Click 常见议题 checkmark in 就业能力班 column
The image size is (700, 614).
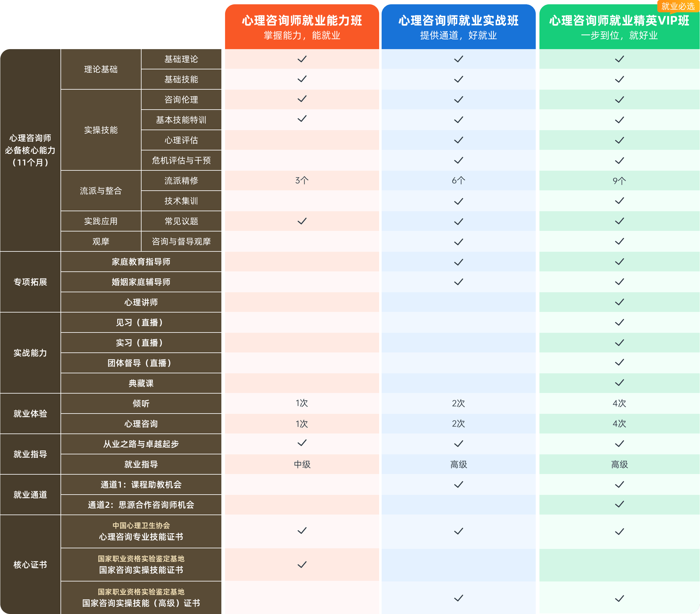302,221
